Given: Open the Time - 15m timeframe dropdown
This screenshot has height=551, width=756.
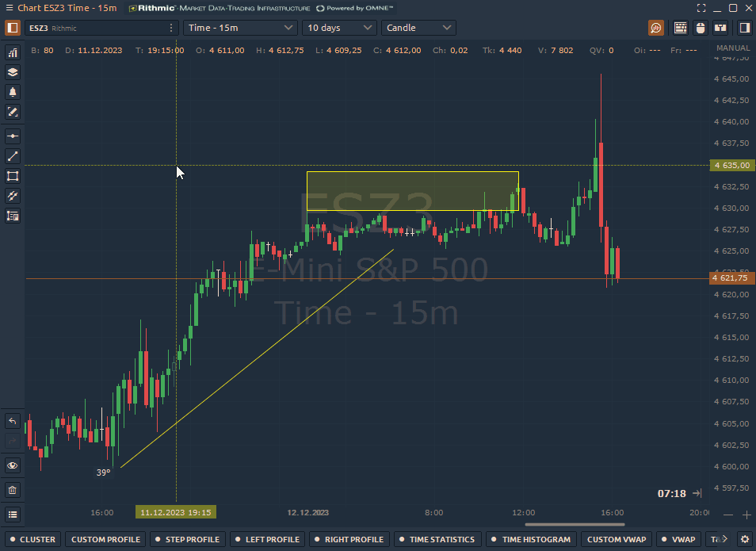Looking at the screenshot, I should pyautogui.click(x=240, y=28).
